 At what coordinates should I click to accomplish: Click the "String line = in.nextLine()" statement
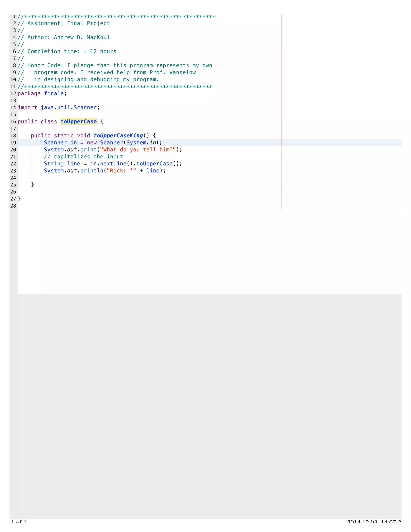pyautogui.click(x=113, y=164)
